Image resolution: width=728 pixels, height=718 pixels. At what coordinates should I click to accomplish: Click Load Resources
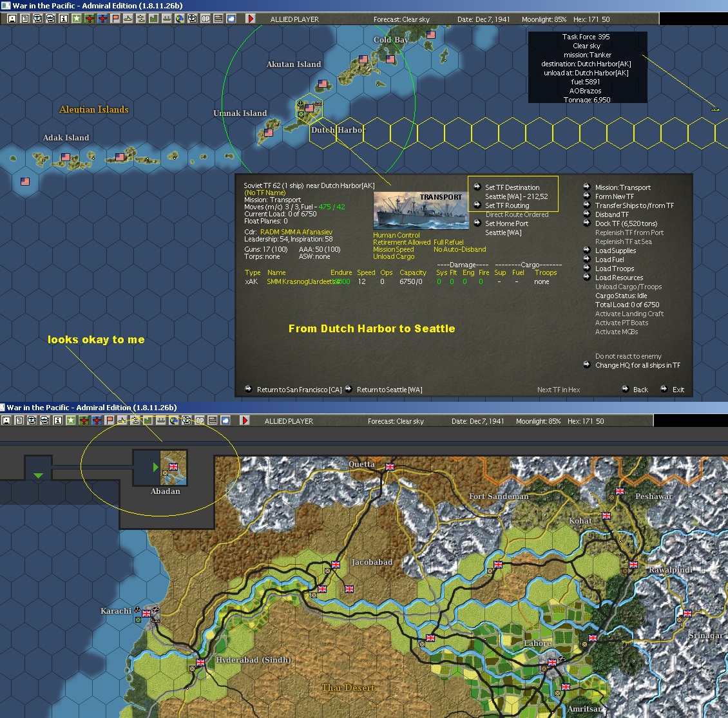point(619,278)
